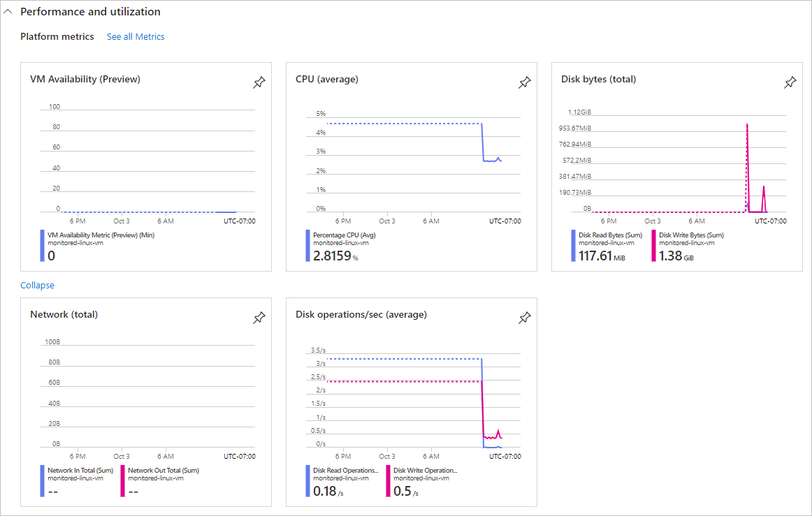Pin the Network (total) chart
This screenshot has height=516, width=812.
[259, 318]
